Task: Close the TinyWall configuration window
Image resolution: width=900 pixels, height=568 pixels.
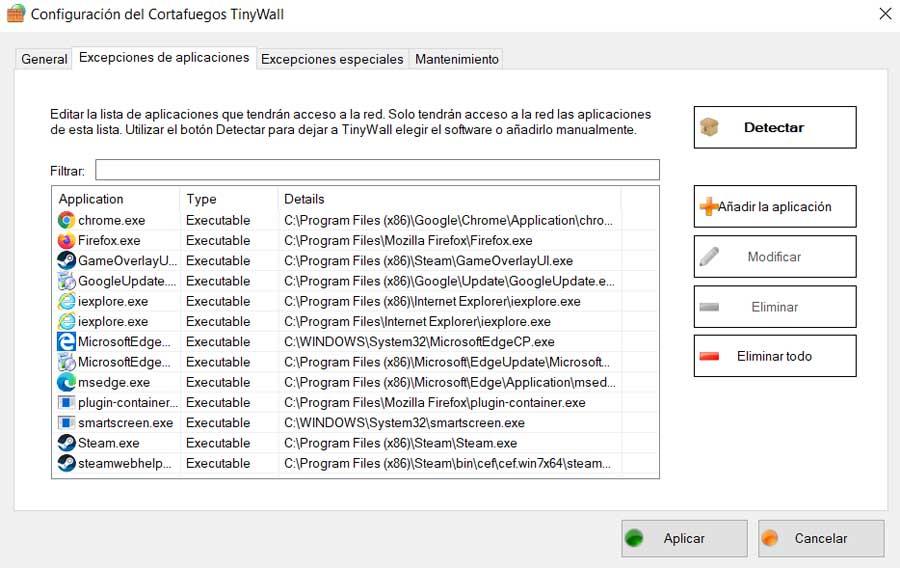Action: coord(885,14)
